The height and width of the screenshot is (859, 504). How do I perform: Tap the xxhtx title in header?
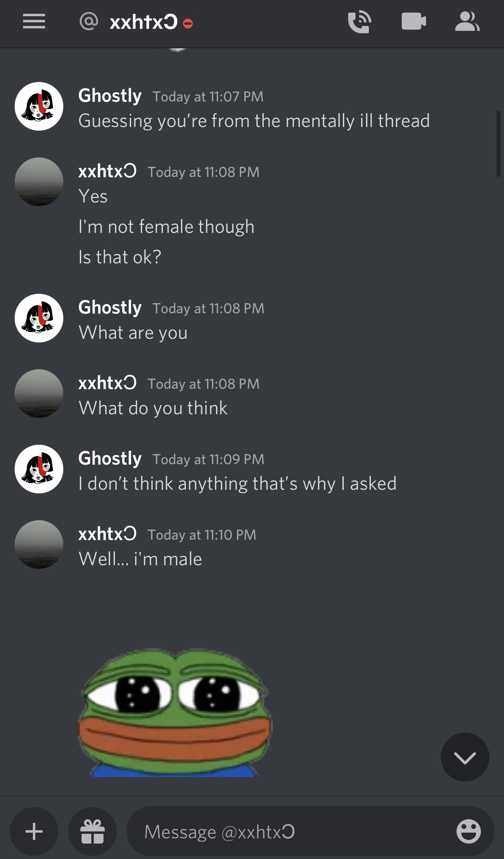point(144,22)
